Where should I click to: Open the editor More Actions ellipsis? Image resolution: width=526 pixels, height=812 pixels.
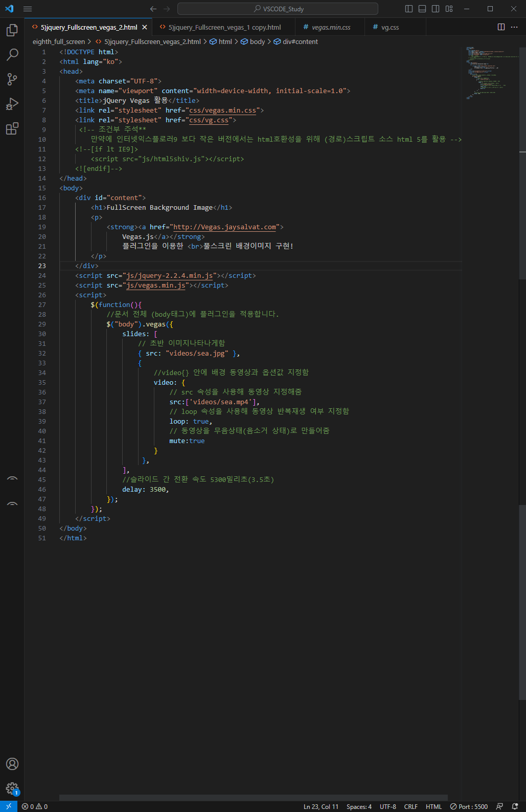click(514, 27)
